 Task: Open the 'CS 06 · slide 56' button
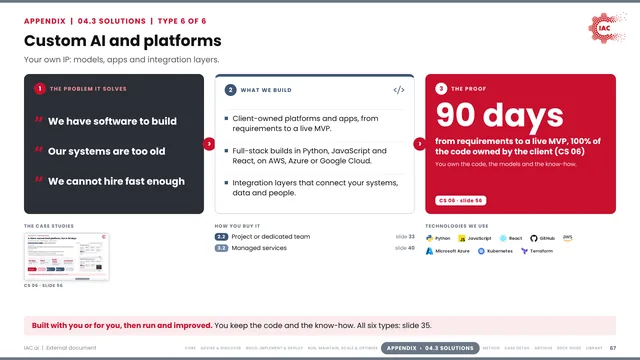coord(460,200)
